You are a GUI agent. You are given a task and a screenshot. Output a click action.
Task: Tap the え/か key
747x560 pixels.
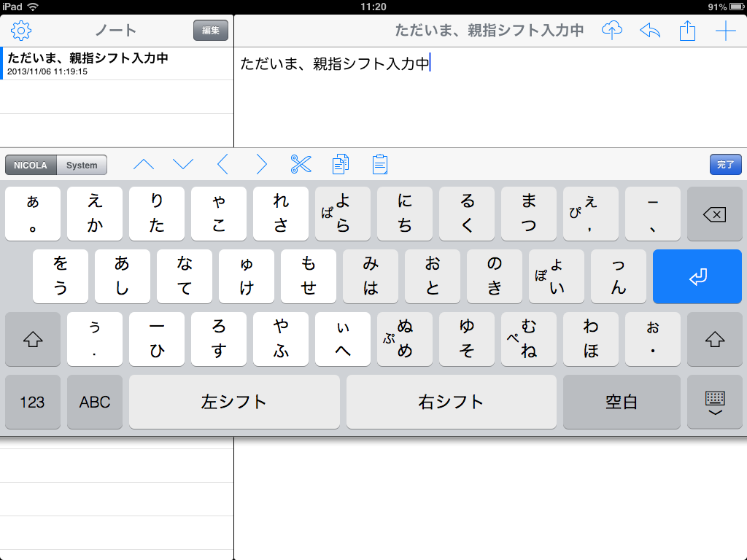click(95, 214)
